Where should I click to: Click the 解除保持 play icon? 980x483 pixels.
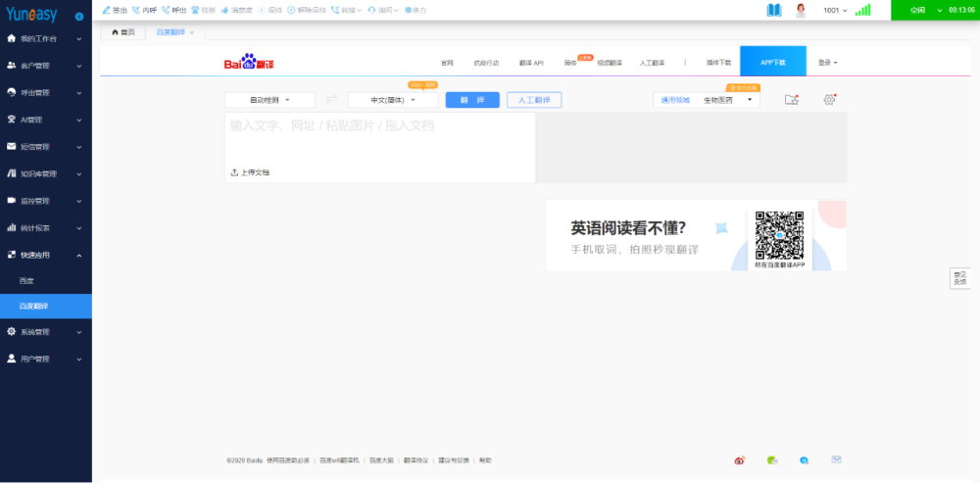[x=291, y=10]
